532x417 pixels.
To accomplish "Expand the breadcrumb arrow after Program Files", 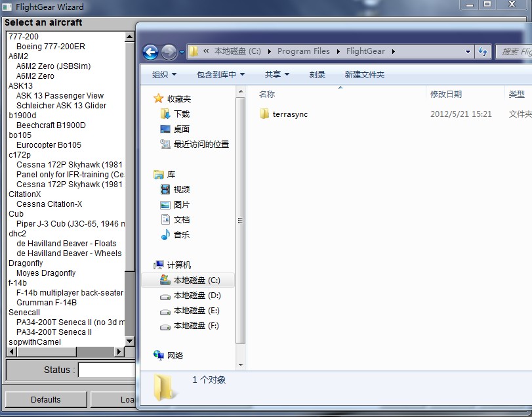I will [x=338, y=51].
